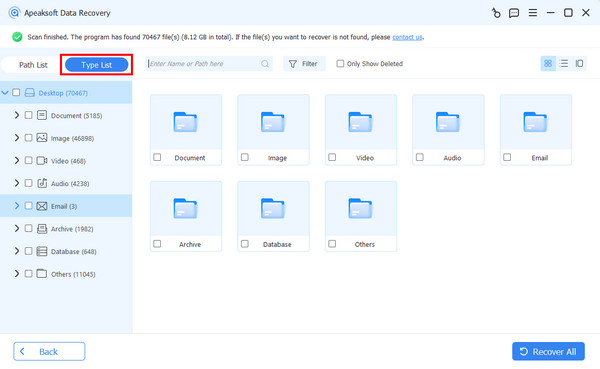Open the Document folder thumbnail
The image size is (600, 369).
(186, 122)
